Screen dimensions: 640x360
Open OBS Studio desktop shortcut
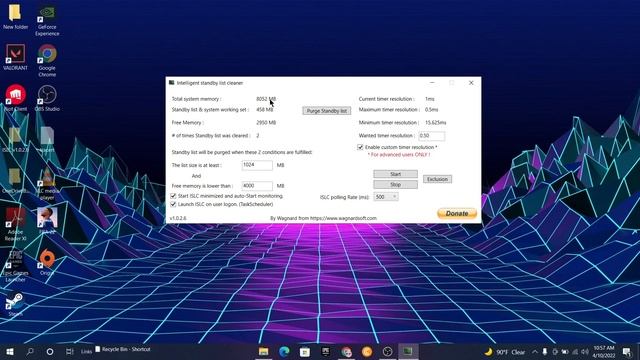point(47,98)
